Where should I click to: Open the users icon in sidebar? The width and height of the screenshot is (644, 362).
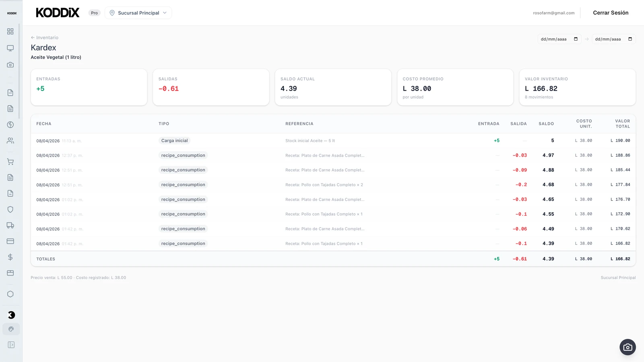[x=10, y=141]
